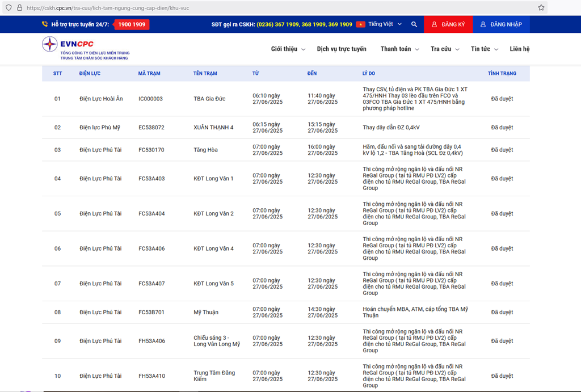The image size is (581, 392).
Task: Select station name Trung Tâm Đăng Kiểm
Action: pyautogui.click(x=214, y=376)
